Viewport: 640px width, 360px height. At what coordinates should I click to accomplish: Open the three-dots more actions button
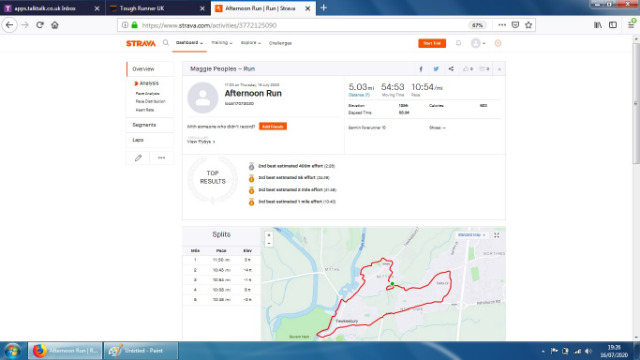(162, 158)
